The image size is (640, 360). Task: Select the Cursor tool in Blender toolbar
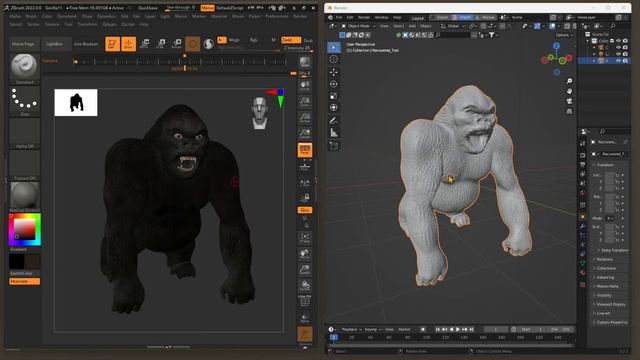tap(333, 59)
